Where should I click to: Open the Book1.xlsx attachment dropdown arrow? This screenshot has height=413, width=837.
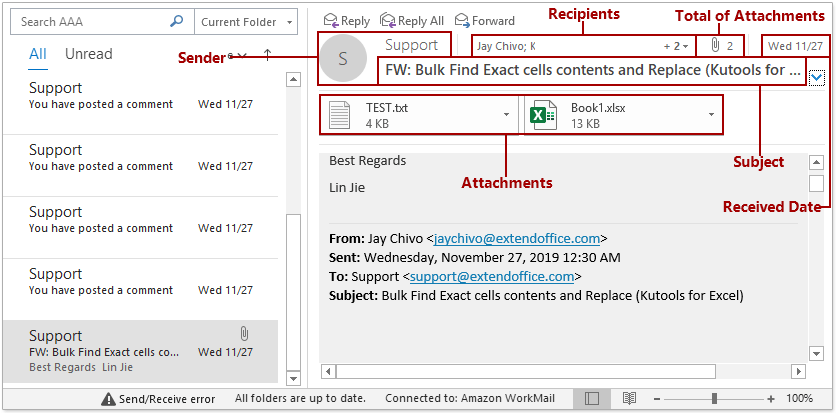click(x=711, y=115)
